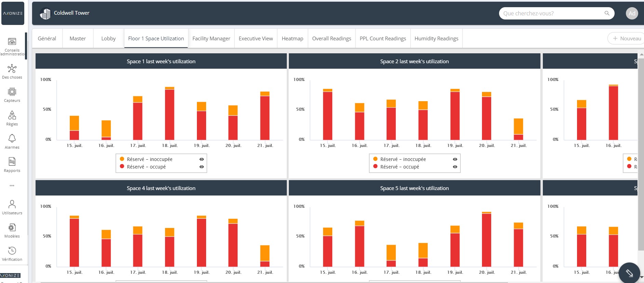
Task: Open Alarmes bell icon
Action: click(12, 138)
